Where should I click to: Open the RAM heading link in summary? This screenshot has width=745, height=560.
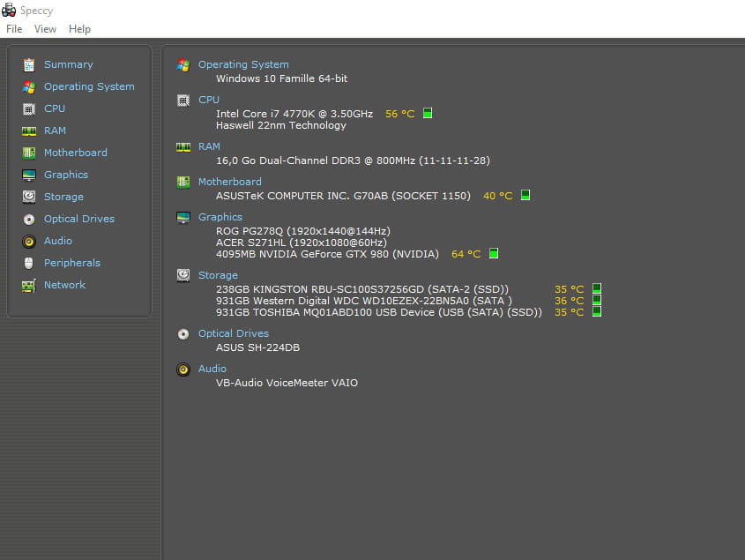[x=209, y=147]
